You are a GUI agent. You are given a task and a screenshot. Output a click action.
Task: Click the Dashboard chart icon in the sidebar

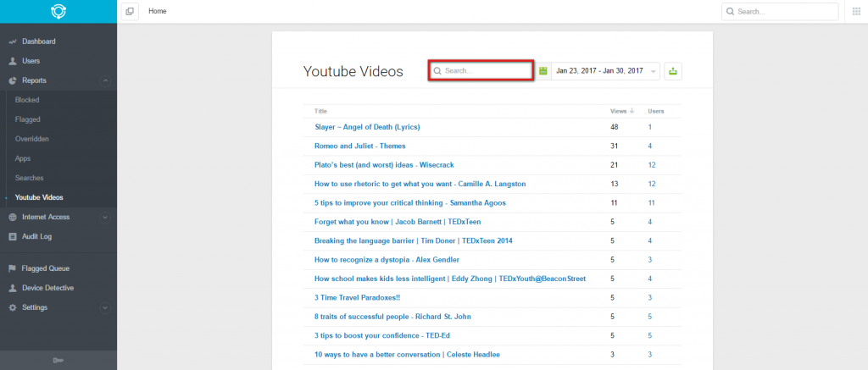(12, 41)
